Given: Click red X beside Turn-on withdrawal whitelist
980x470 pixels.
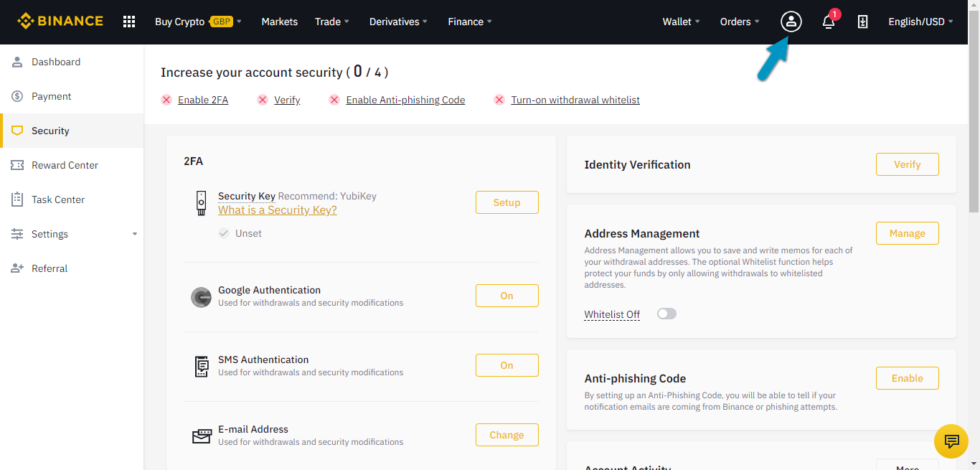Looking at the screenshot, I should (499, 100).
